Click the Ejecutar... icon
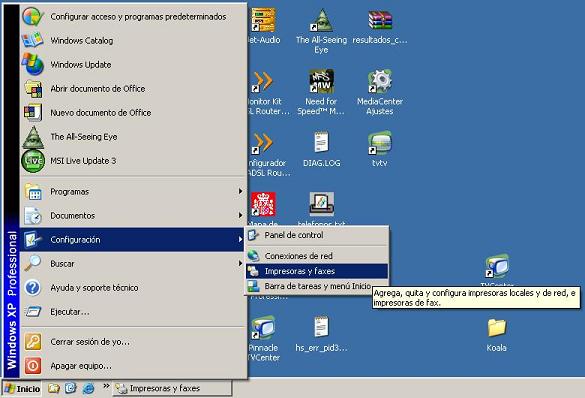The image size is (585, 398). click(x=33, y=311)
